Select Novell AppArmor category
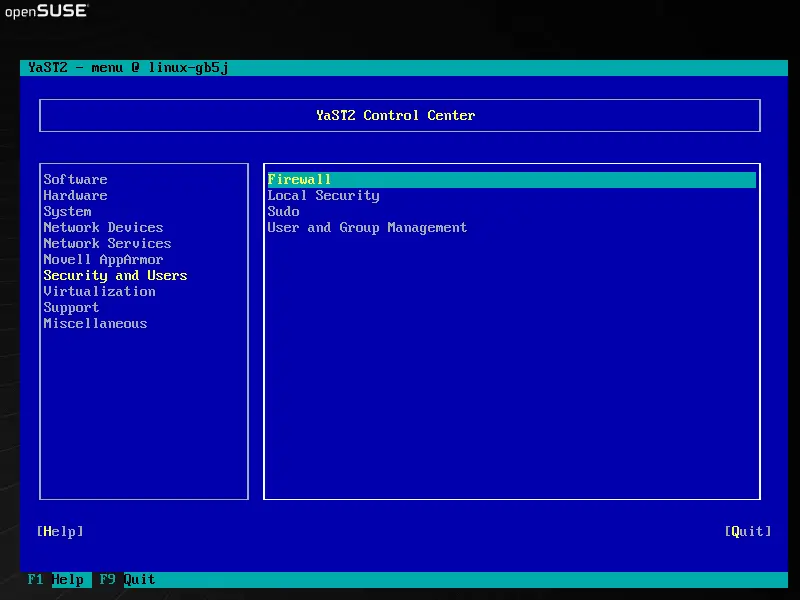 pos(104,260)
